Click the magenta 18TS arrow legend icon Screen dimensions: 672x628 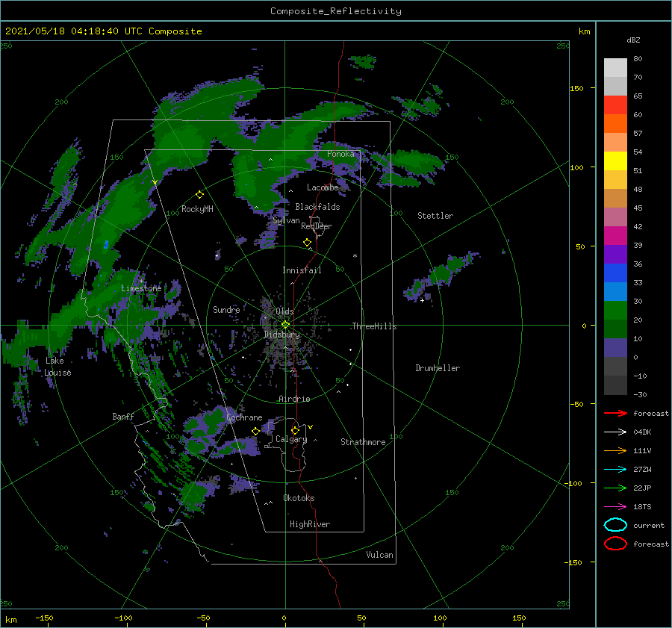[615, 507]
